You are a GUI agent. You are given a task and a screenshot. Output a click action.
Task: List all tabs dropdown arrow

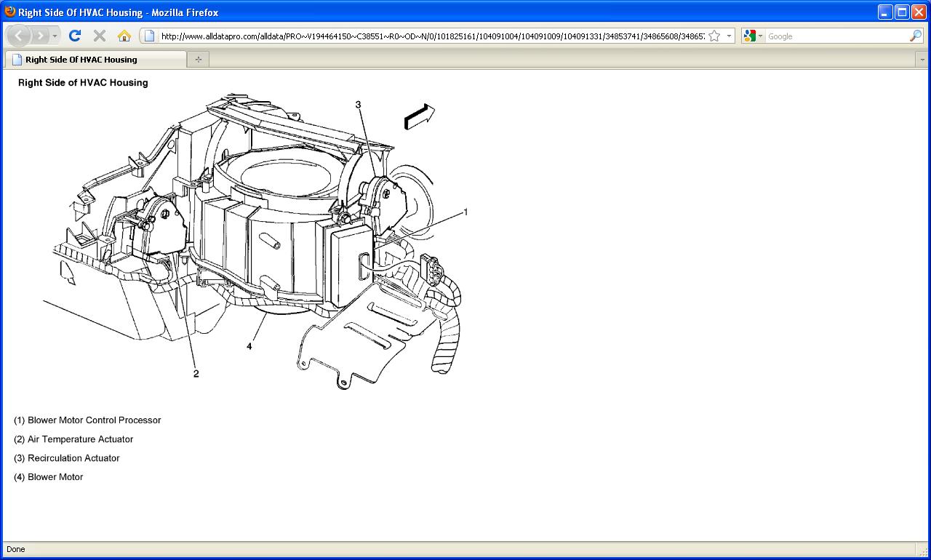coord(922,60)
